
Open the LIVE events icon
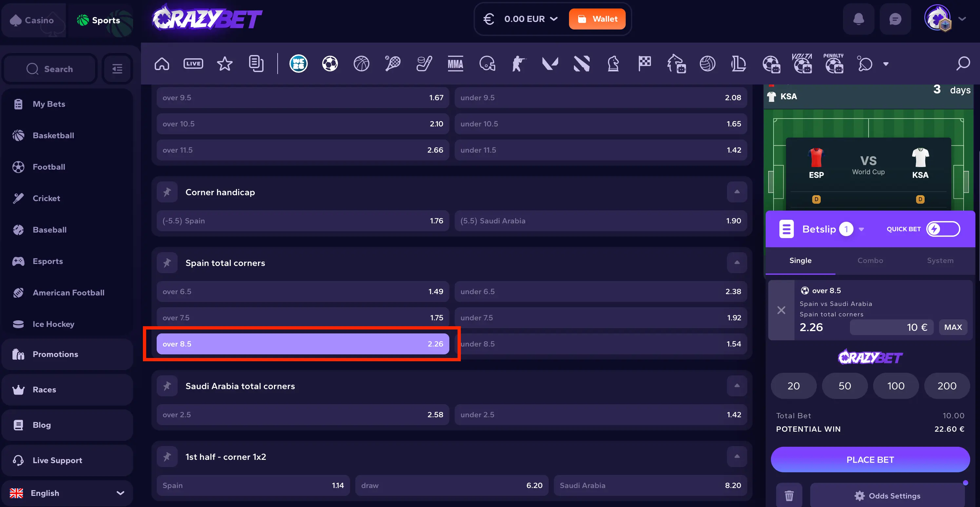(x=193, y=64)
